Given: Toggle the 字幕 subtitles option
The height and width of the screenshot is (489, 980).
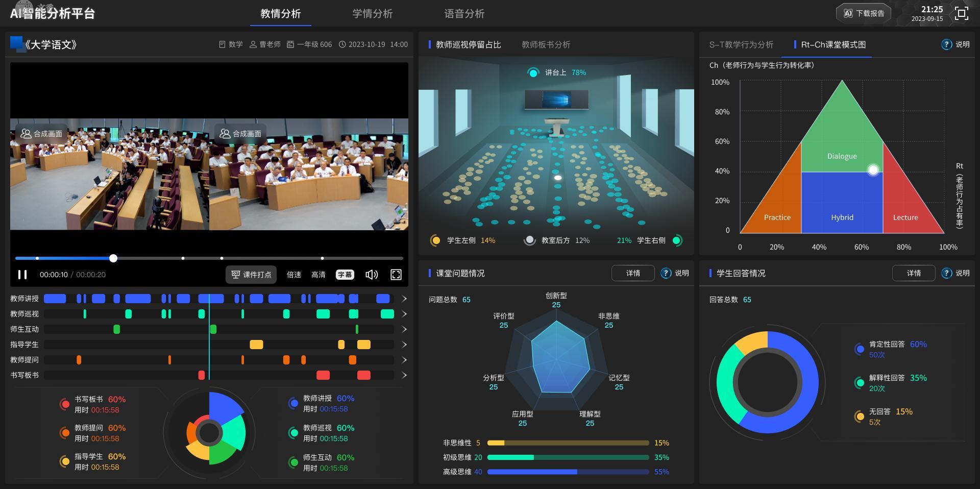Looking at the screenshot, I should point(345,275).
